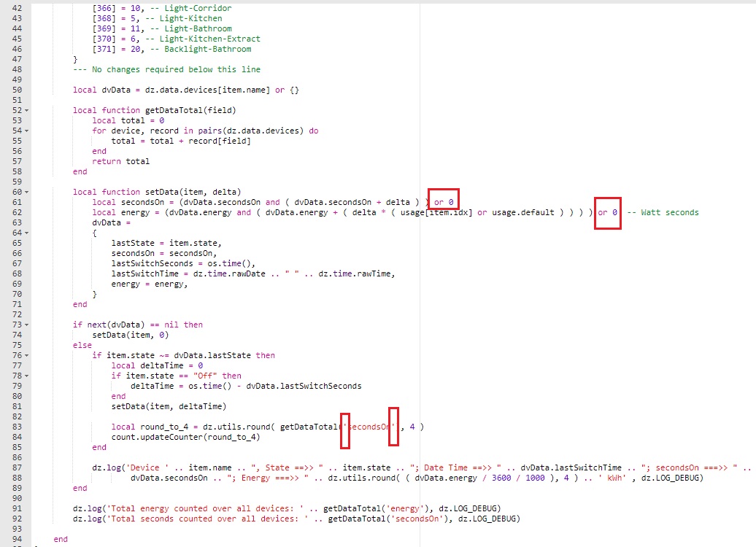
Task: Click the "setData(item, deltaTime)" call
Action: 169,406
